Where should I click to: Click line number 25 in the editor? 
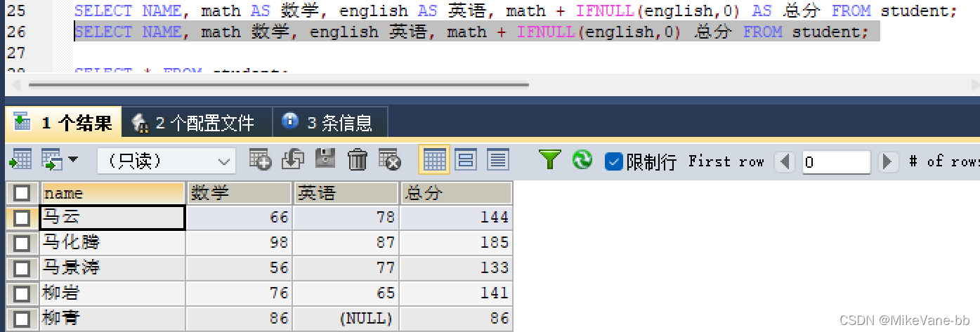pos(15,11)
